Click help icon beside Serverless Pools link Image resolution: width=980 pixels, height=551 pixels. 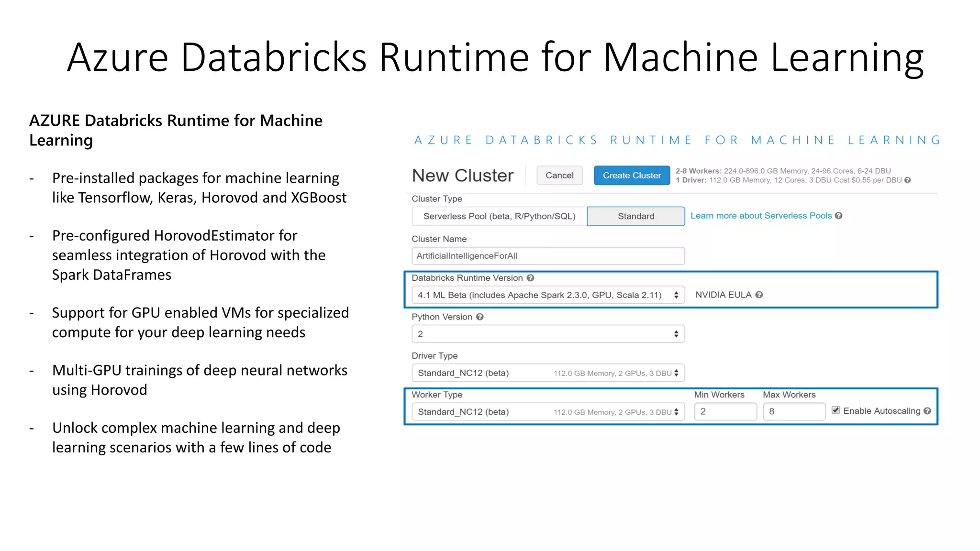[x=838, y=216]
